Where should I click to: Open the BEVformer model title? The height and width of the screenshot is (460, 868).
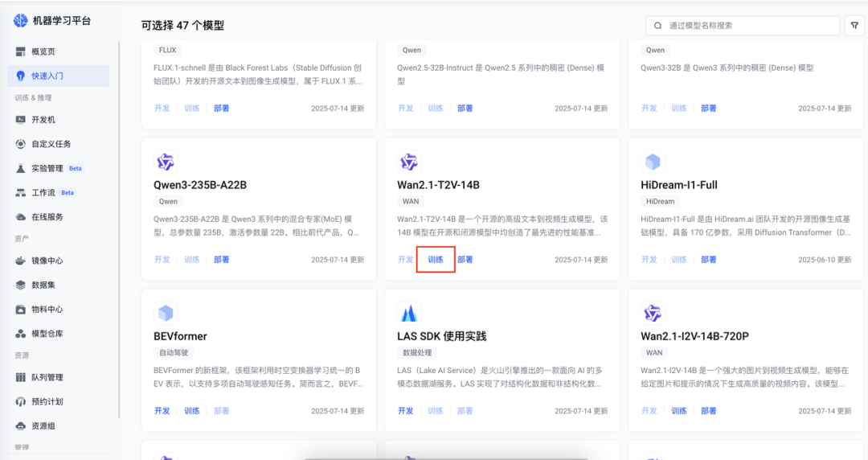[181, 336]
